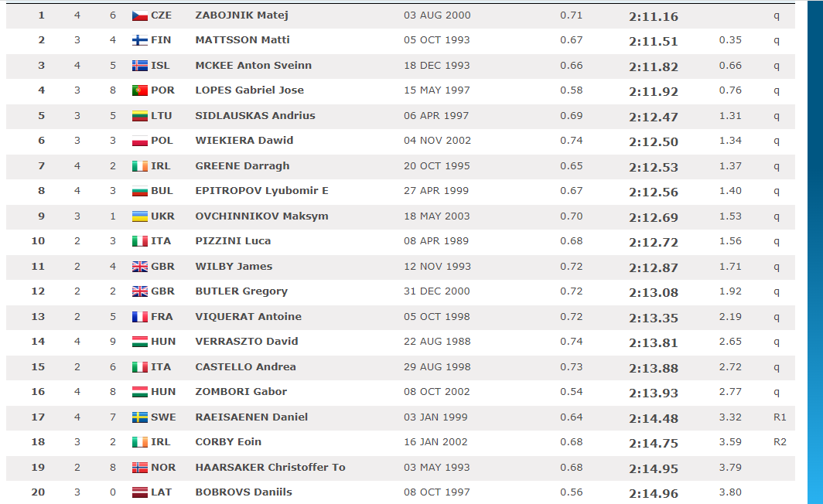Click the France flag icon beside FRA
Viewport: 823px width, 504px height.
pyautogui.click(x=139, y=317)
